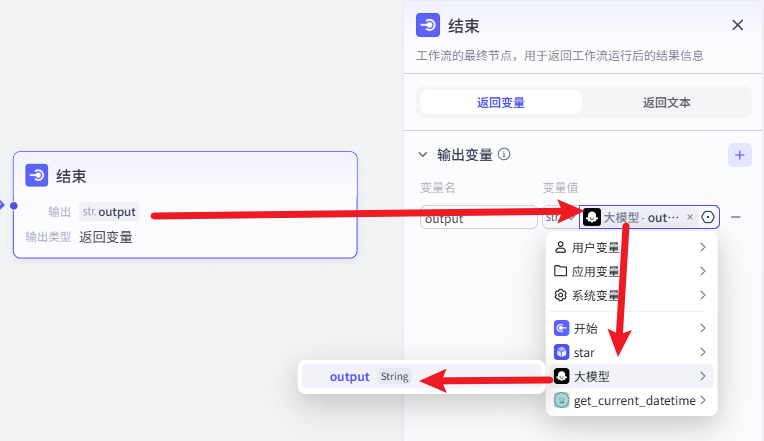Switch to the 返回文本 tab
Image resolution: width=764 pixels, height=441 pixels.
point(667,102)
